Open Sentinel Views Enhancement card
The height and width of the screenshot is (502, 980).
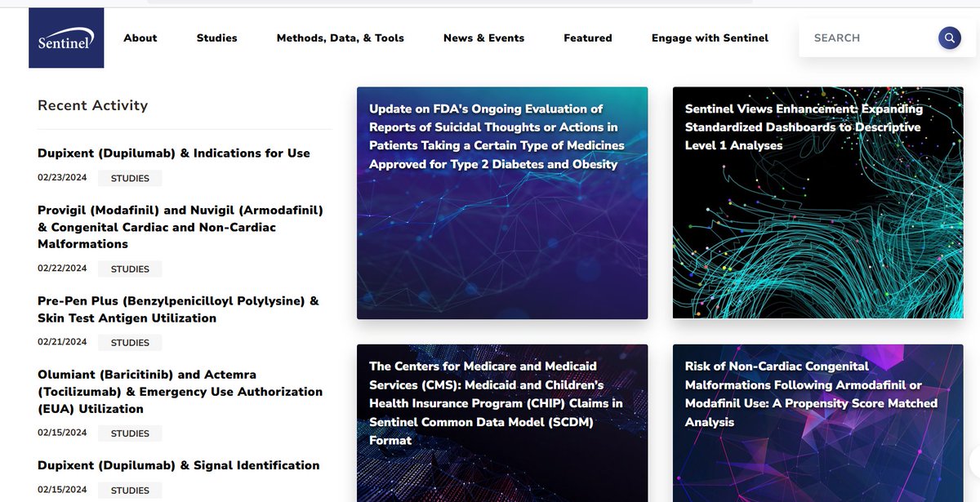click(x=817, y=202)
